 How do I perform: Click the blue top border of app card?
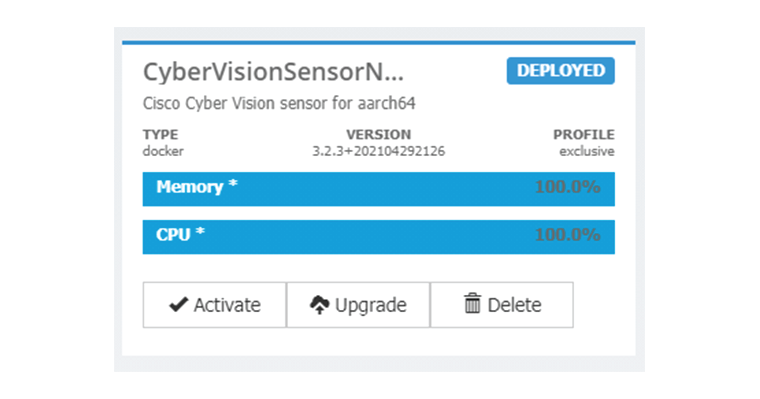(x=379, y=43)
